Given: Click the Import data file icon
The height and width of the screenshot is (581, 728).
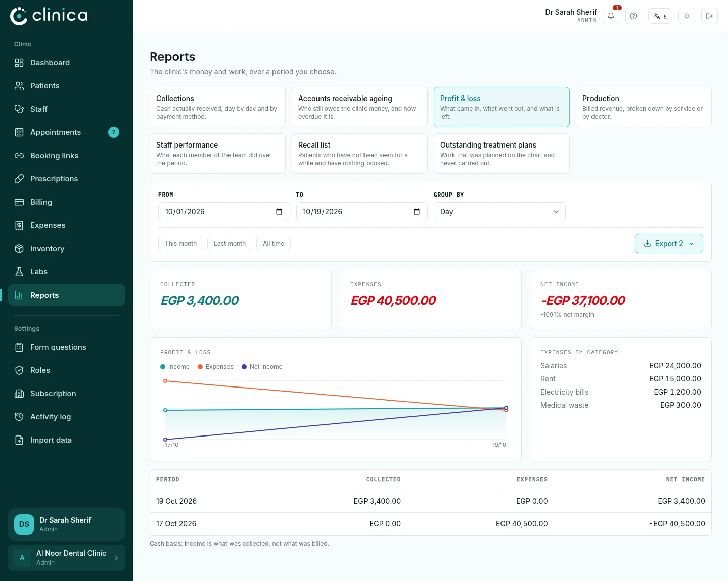Looking at the screenshot, I should 19,440.
